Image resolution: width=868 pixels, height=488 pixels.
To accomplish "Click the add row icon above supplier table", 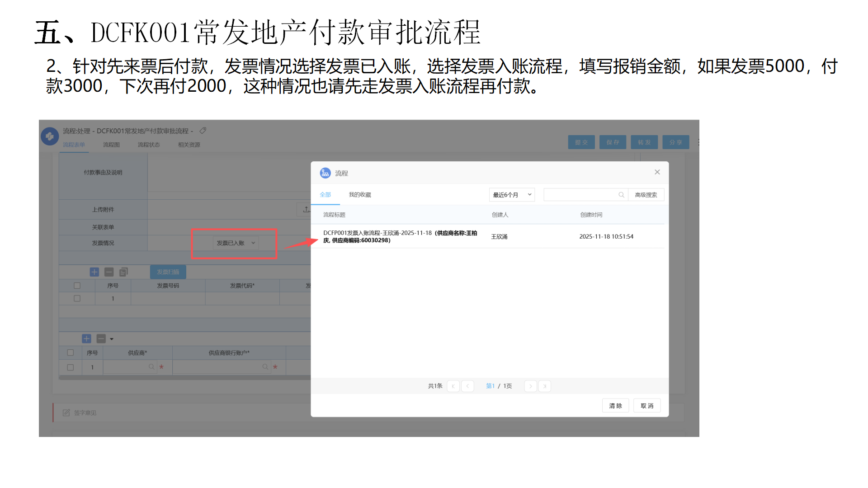I will click(86, 339).
